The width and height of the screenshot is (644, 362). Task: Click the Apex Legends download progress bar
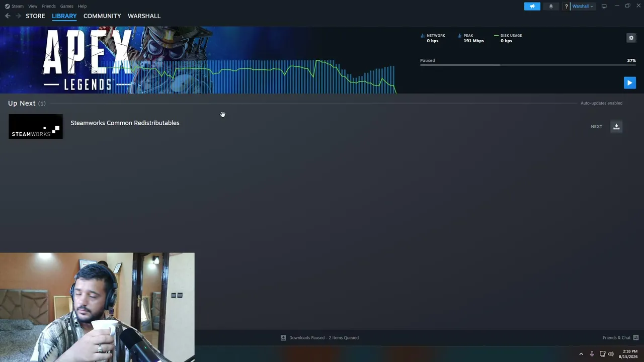click(x=528, y=65)
